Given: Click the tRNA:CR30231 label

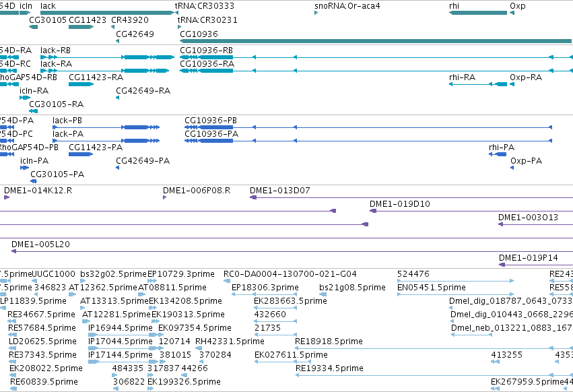Looking at the screenshot, I should (x=207, y=20).
